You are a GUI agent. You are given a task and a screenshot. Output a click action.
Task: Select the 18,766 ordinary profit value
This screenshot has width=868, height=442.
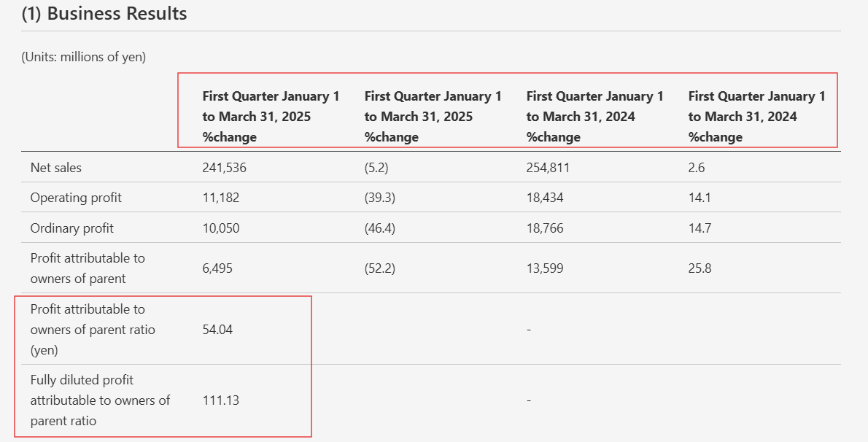(x=545, y=228)
